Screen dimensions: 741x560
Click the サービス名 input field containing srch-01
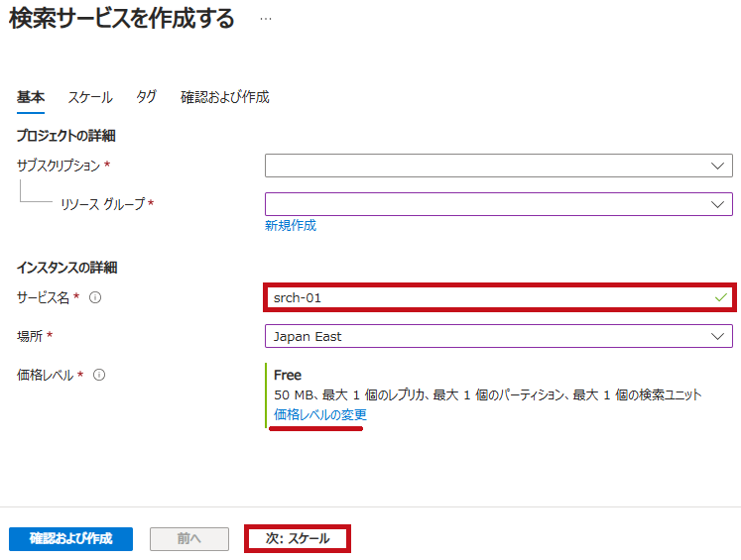tap(500, 297)
